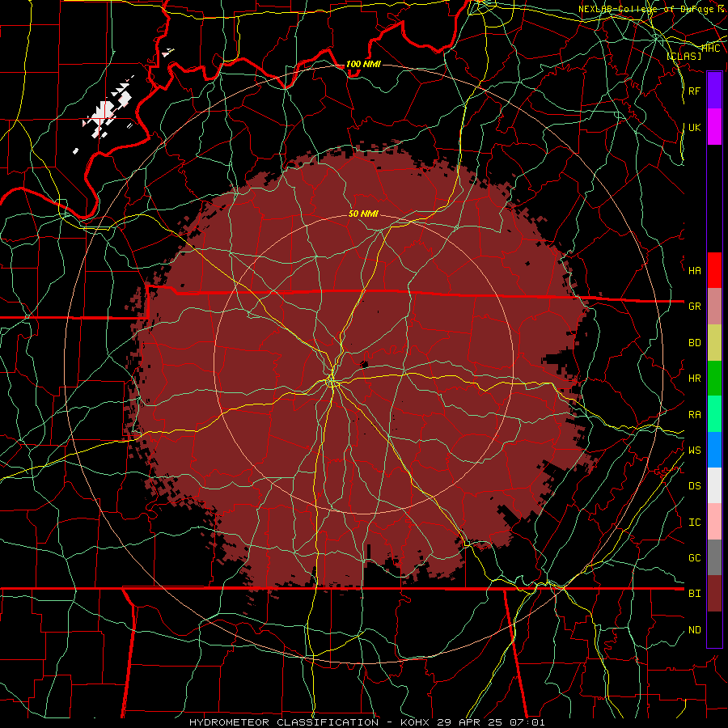Click the 'IC' legend label
This screenshot has height=728, width=728.
695,523
